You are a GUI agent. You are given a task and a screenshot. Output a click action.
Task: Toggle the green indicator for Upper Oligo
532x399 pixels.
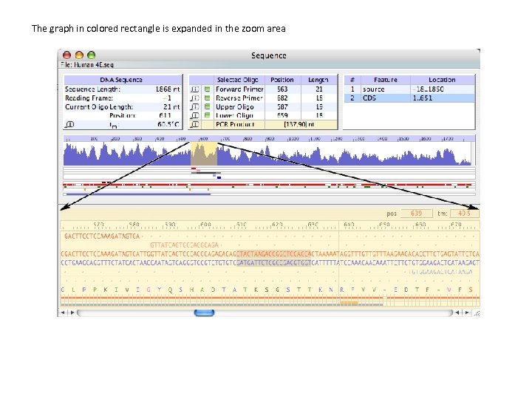pyautogui.click(x=207, y=107)
